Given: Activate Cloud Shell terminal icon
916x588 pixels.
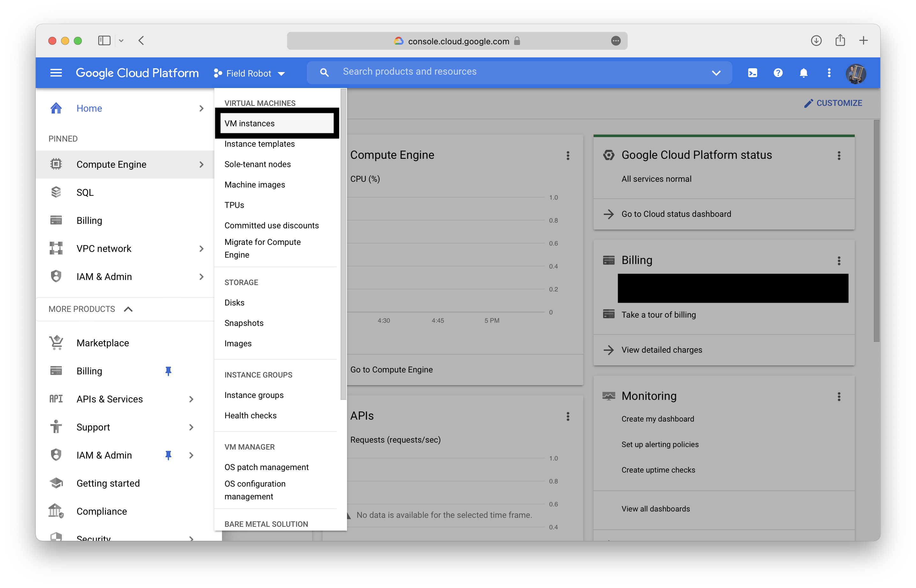Looking at the screenshot, I should click(x=752, y=73).
